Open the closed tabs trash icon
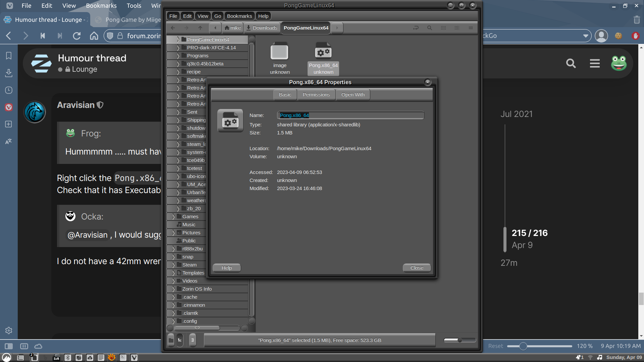The height and width of the screenshot is (362, 644). tap(637, 20)
